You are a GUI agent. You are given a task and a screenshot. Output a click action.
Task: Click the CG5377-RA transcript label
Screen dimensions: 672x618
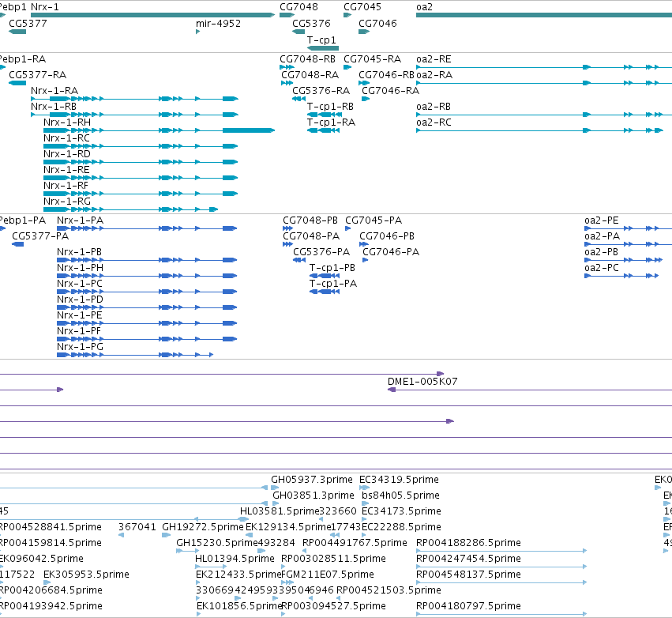(38, 75)
